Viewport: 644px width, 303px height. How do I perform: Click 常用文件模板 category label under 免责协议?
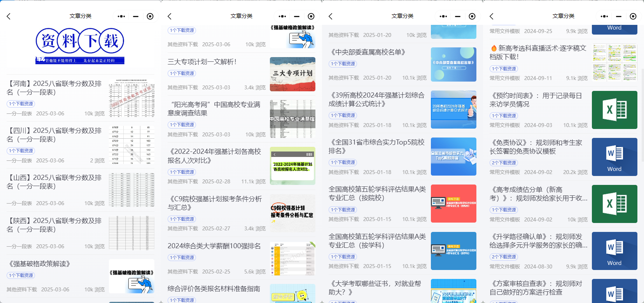coord(505,172)
